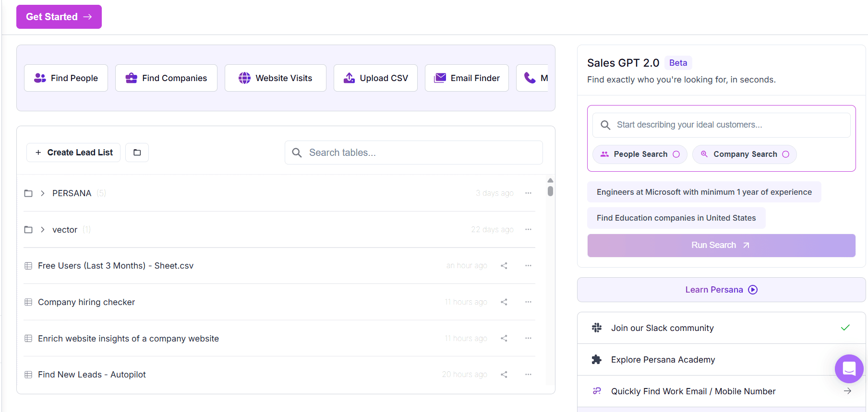Click the magnifier icon in Search tables
The height and width of the screenshot is (412, 868).
pyautogui.click(x=297, y=153)
